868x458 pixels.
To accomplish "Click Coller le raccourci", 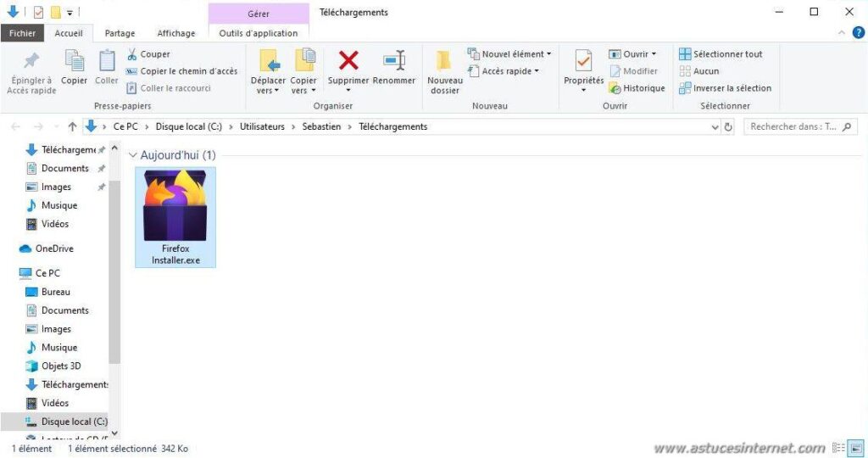I will 169,88.
